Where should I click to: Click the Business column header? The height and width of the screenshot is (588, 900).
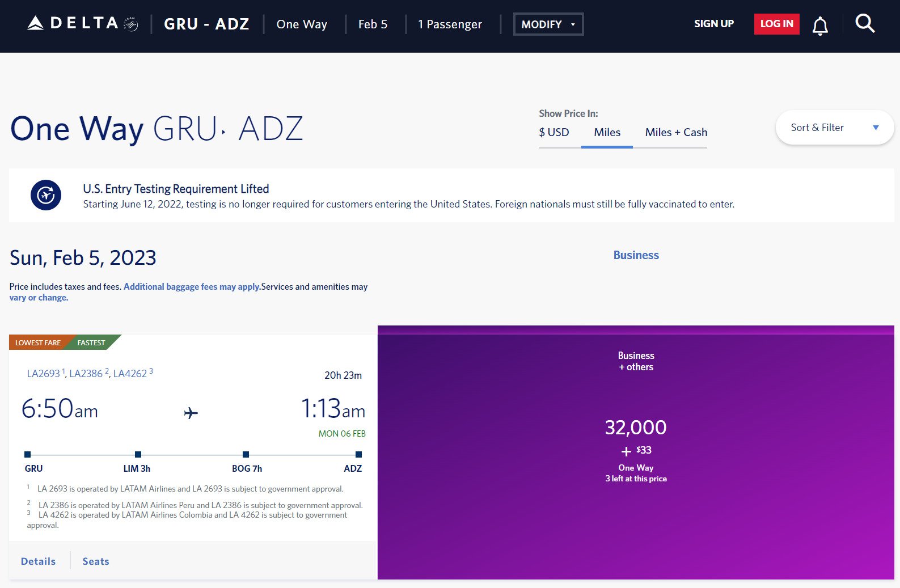[636, 255]
